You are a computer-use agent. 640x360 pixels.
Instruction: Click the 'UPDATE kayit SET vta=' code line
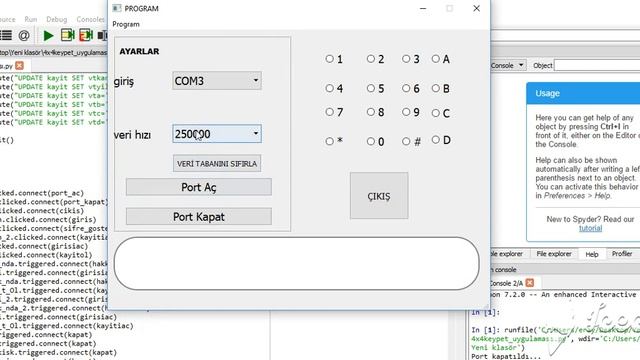pyautogui.click(x=53, y=96)
